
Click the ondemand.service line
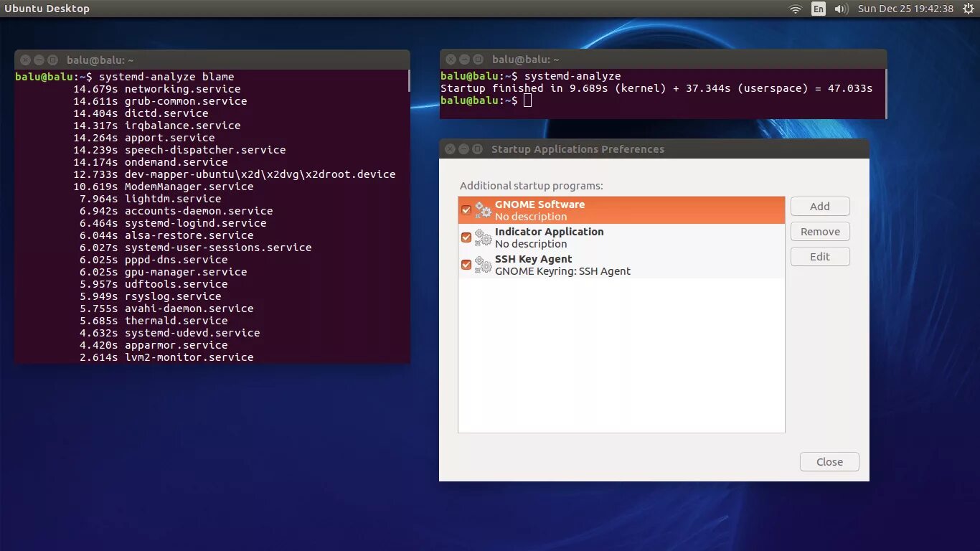tap(151, 162)
